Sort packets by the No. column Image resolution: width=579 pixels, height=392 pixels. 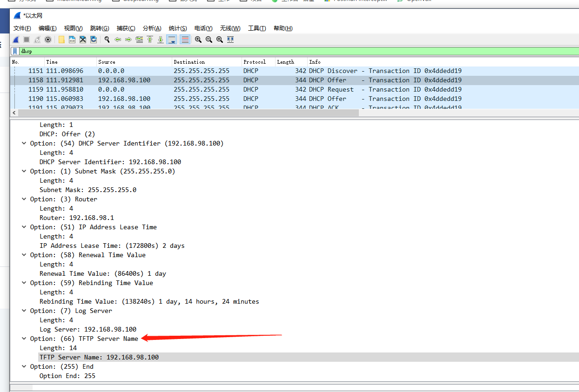point(27,62)
